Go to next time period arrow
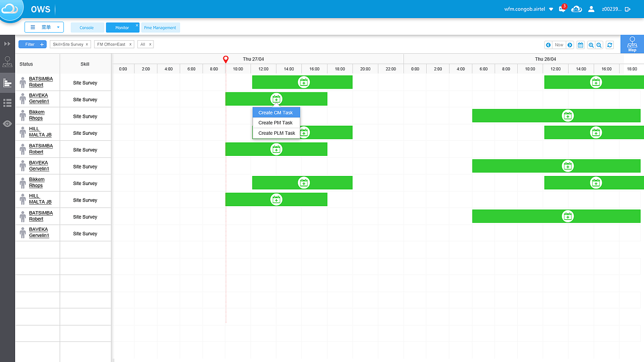 [570, 45]
